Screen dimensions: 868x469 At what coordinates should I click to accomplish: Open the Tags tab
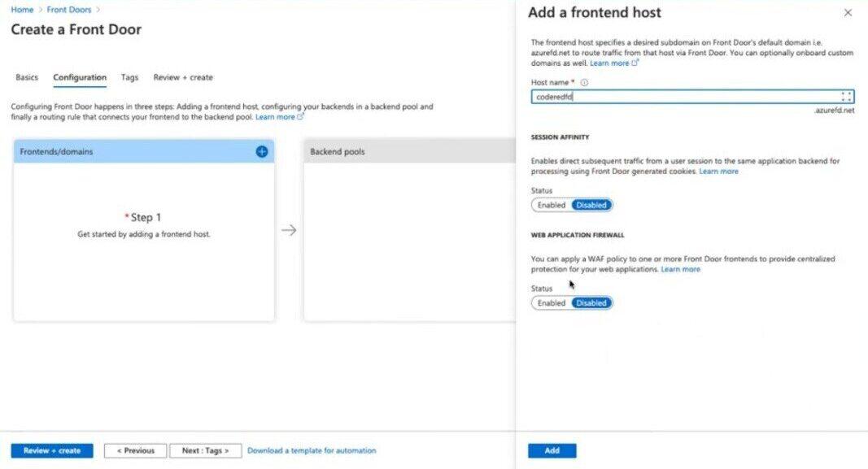129,77
